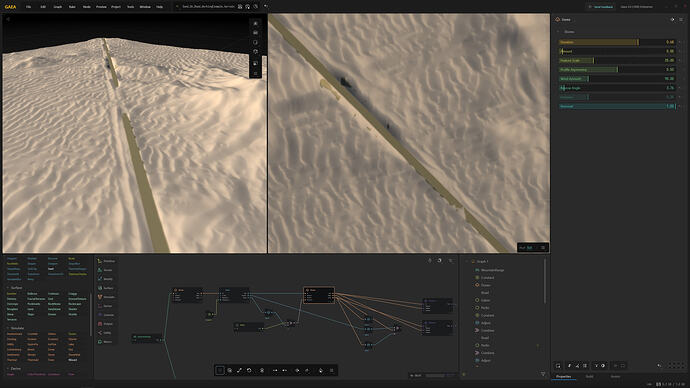
Task: Switch to the Properties tab
Action: coord(563,377)
